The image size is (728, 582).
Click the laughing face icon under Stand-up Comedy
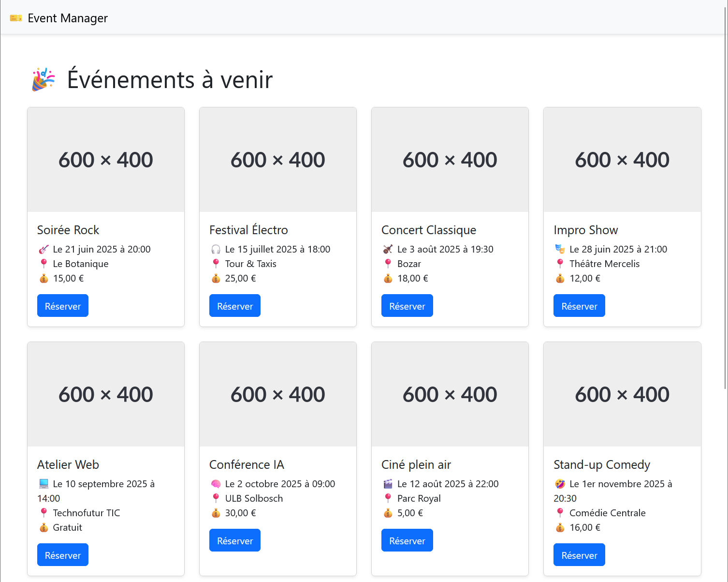click(560, 484)
